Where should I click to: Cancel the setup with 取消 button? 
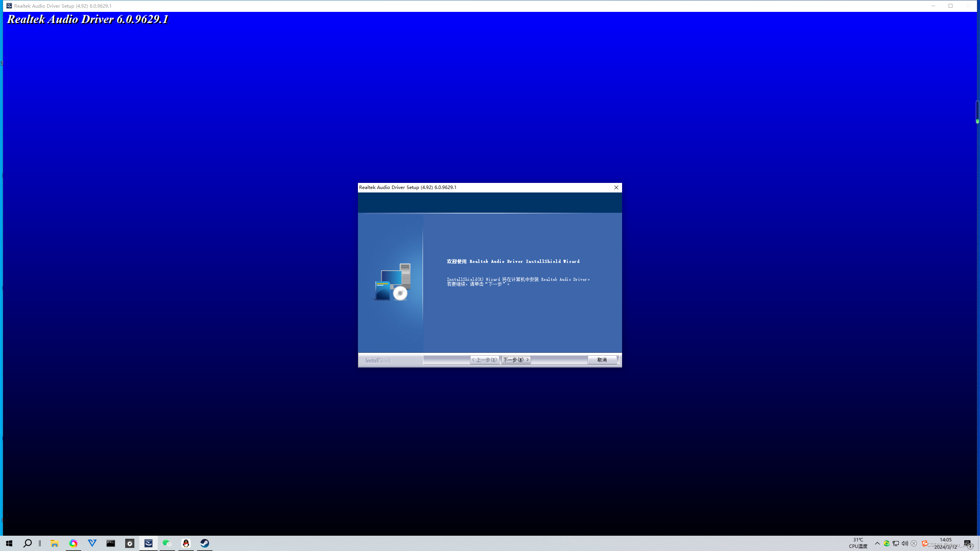click(602, 360)
